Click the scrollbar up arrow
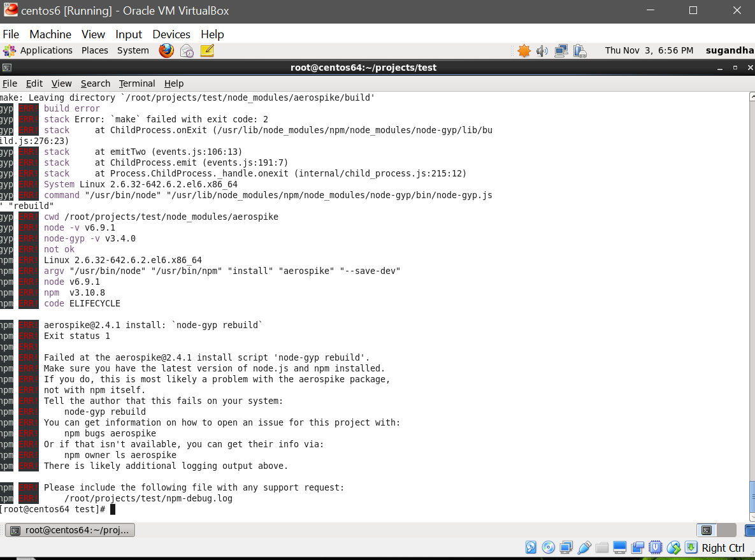 pos(752,97)
